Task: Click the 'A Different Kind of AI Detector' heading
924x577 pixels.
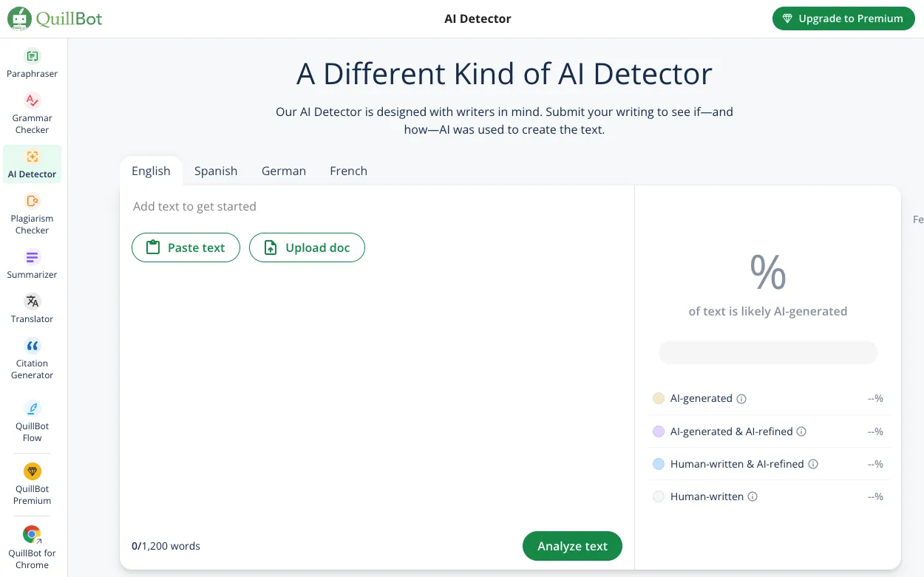Action: [504, 74]
